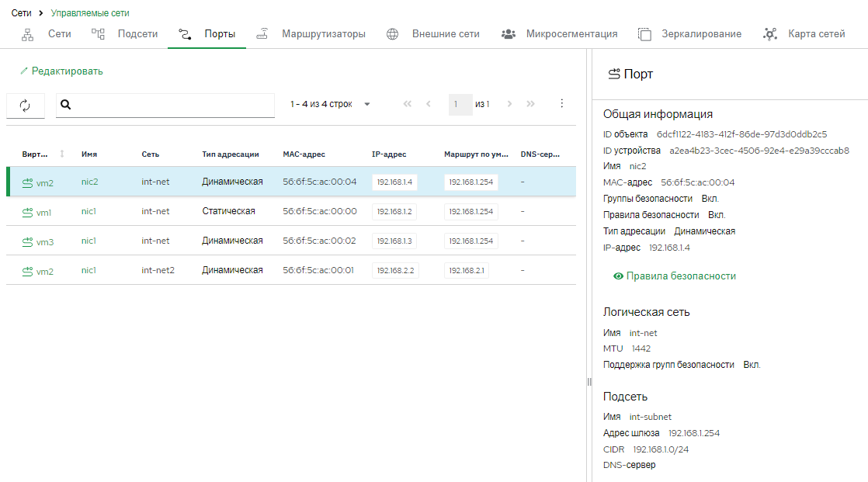Screen dimensions: 868x482
Task: Go to last page double-arrow icon
Action: pos(530,103)
